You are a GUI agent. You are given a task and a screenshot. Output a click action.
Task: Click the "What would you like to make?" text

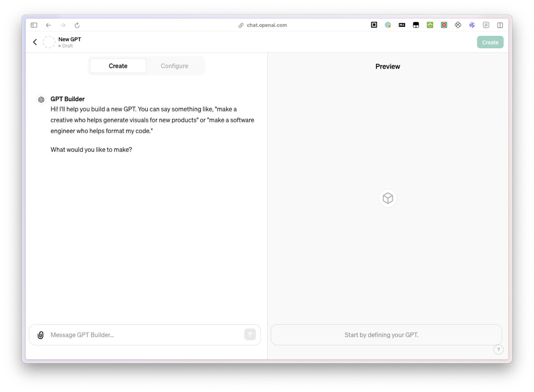(91, 150)
